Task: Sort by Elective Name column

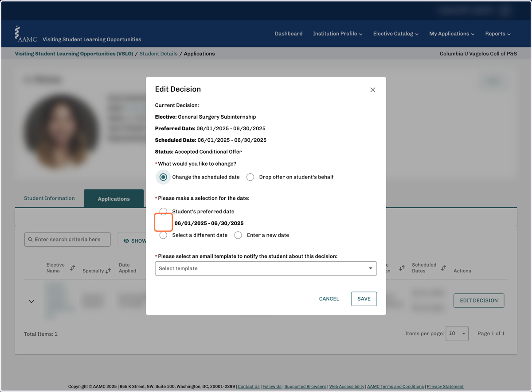Action: tap(73, 268)
